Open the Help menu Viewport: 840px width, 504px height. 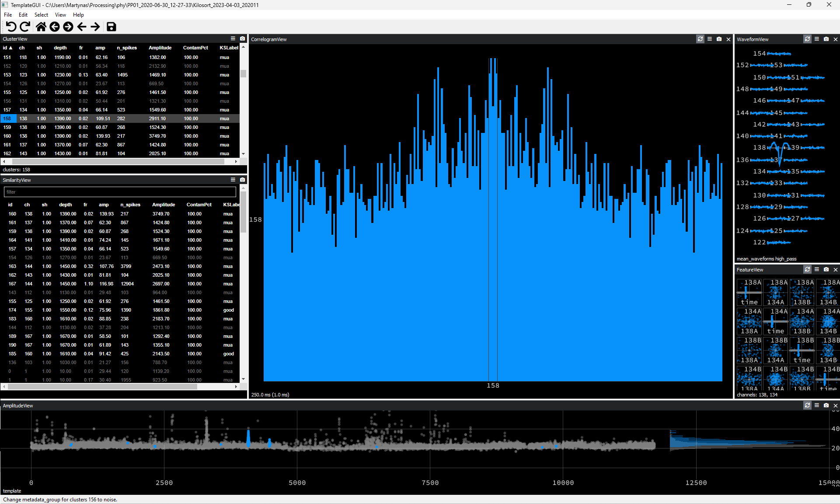[x=78, y=14]
